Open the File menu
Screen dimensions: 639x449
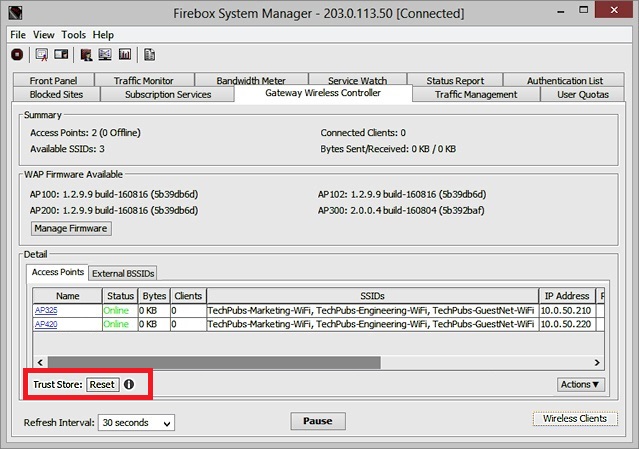point(18,35)
